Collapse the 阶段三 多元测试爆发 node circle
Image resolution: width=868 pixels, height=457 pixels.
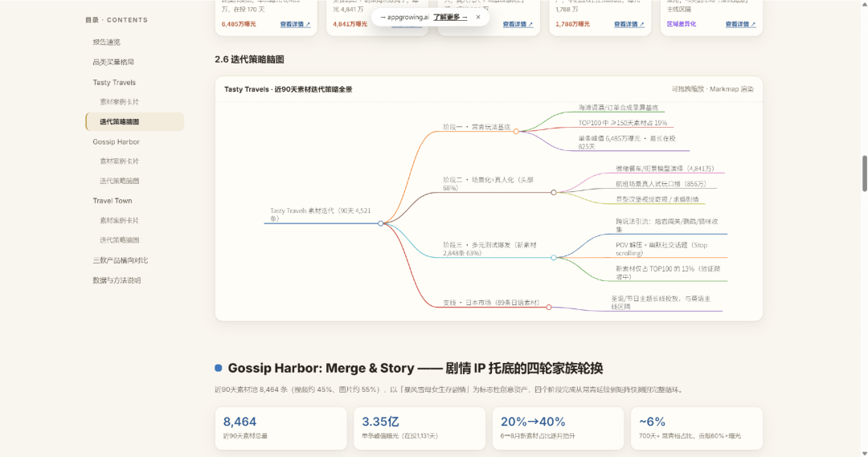click(x=554, y=257)
